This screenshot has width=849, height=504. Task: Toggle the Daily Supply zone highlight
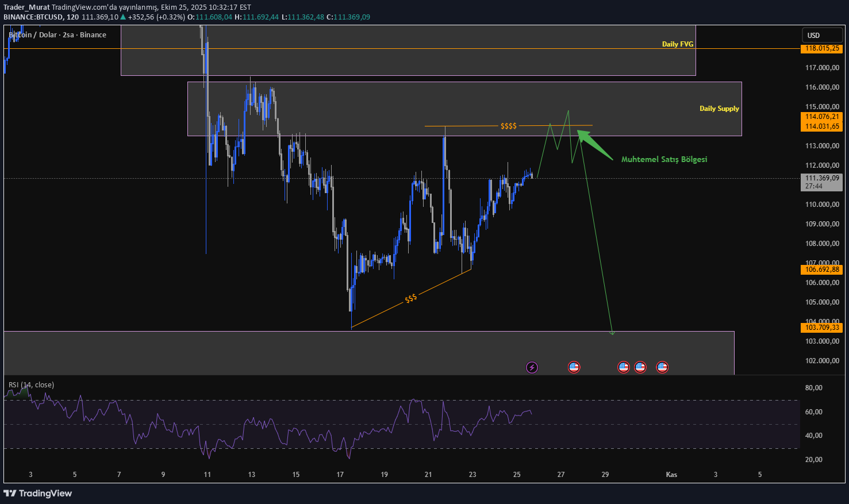[x=719, y=109]
